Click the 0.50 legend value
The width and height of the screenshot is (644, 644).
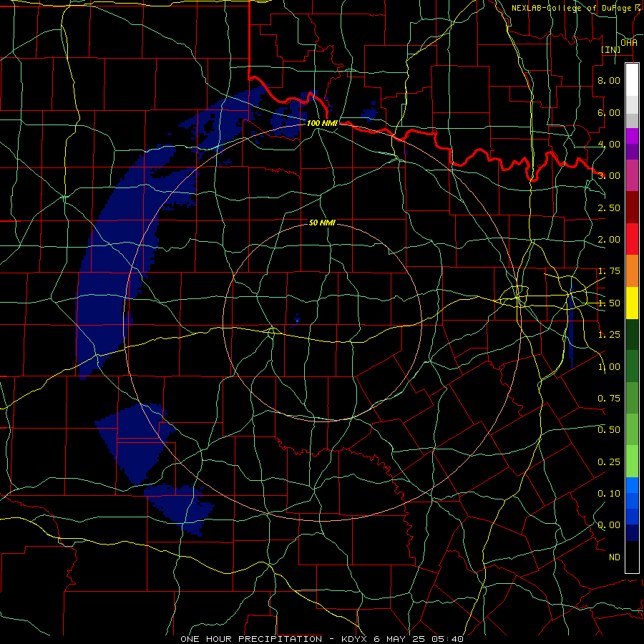coord(609,429)
